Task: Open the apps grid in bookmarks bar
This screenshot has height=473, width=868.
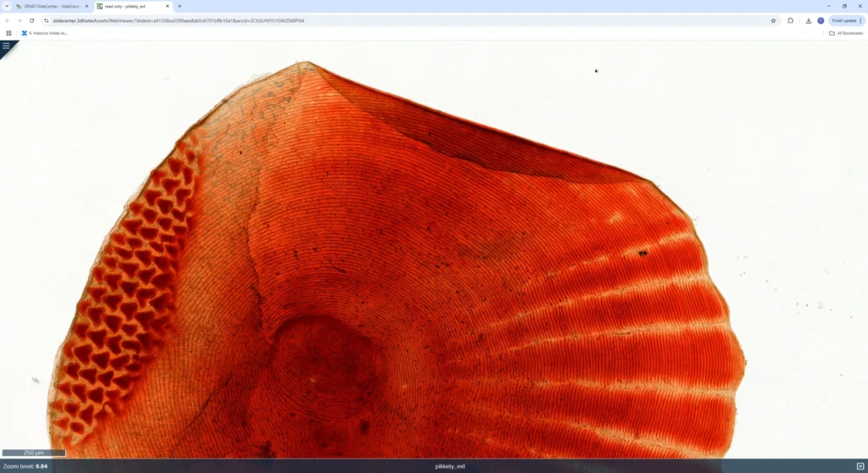Action: coord(8,33)
